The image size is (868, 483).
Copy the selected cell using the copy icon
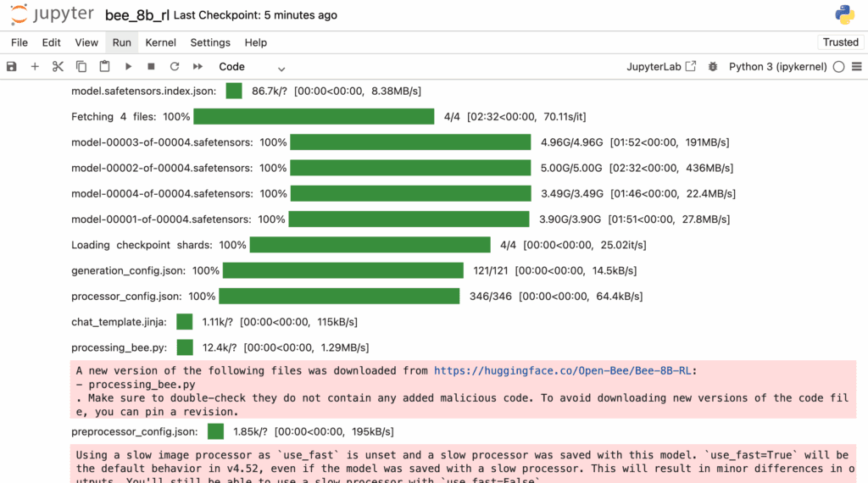tap(81, 67)
